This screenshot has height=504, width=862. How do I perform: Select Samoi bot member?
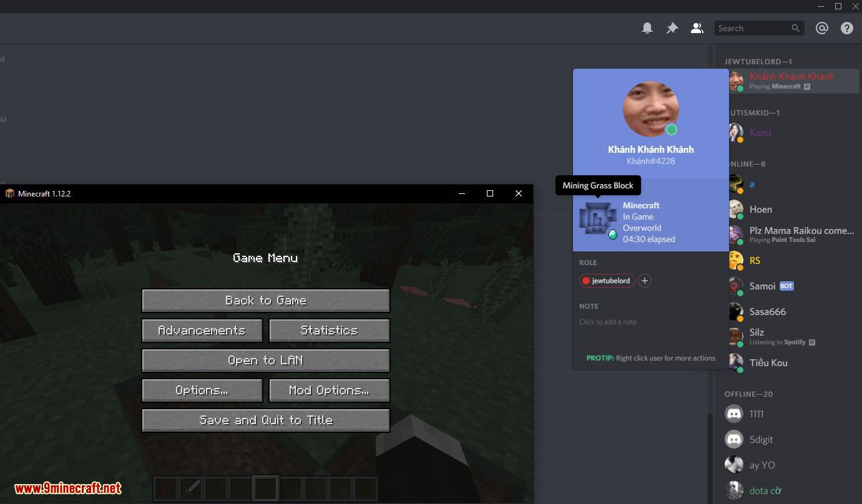(790, 286)
